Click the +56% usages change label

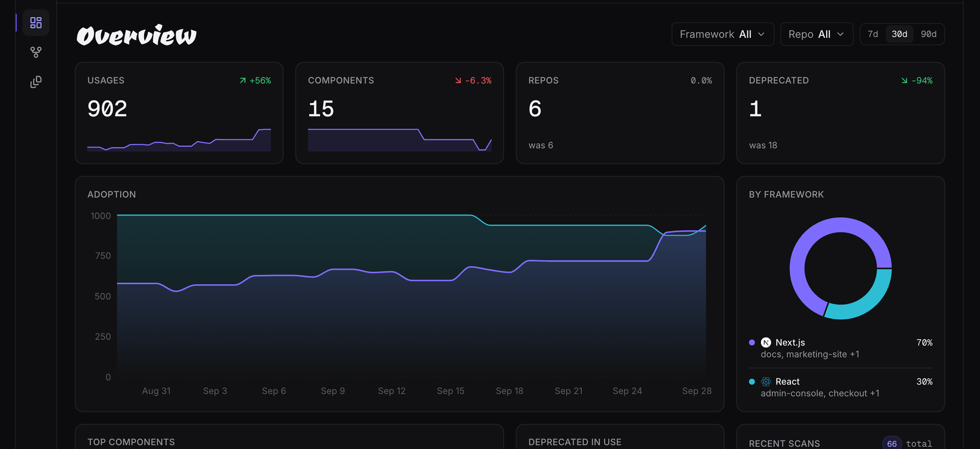click(260, 80)
